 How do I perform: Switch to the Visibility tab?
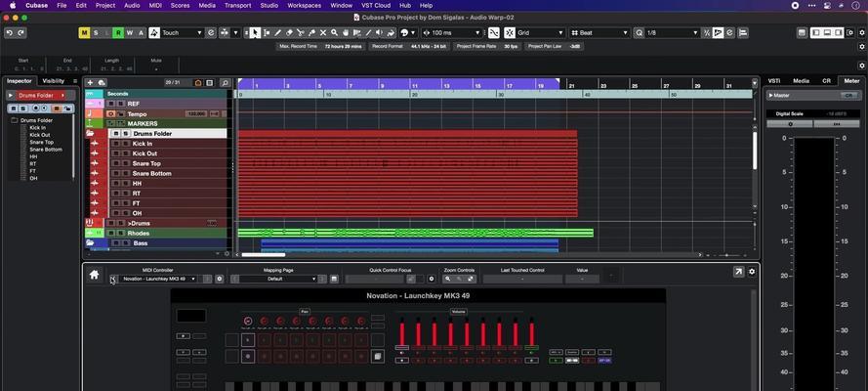pos(54,81)
